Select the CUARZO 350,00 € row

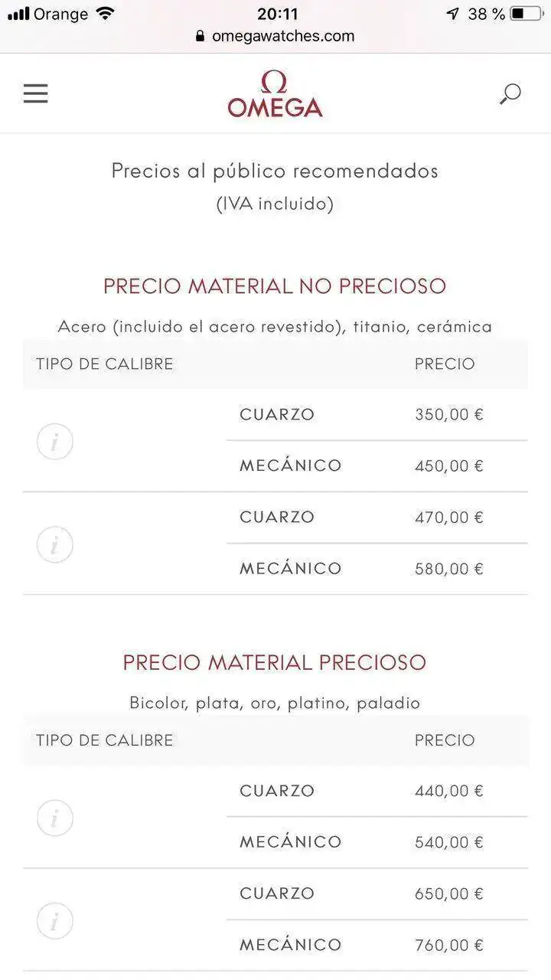click(x=377, y=414)
